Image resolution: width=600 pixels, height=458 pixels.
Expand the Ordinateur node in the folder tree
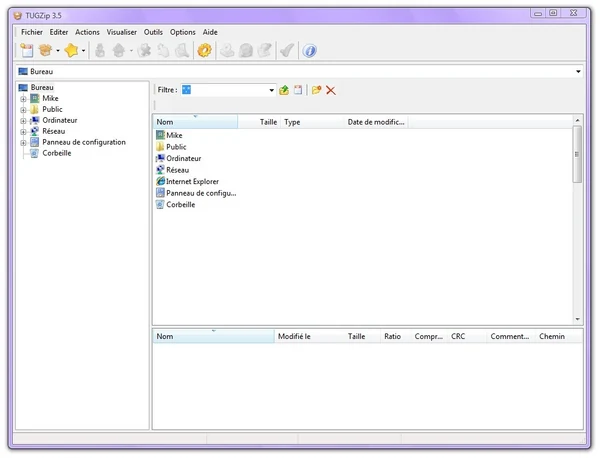[23, 121]
